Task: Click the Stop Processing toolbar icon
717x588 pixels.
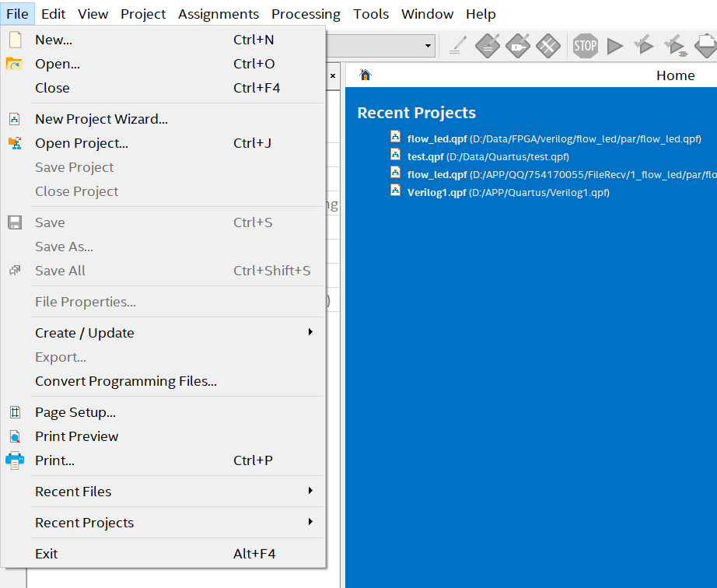Action: coord(586,46)
